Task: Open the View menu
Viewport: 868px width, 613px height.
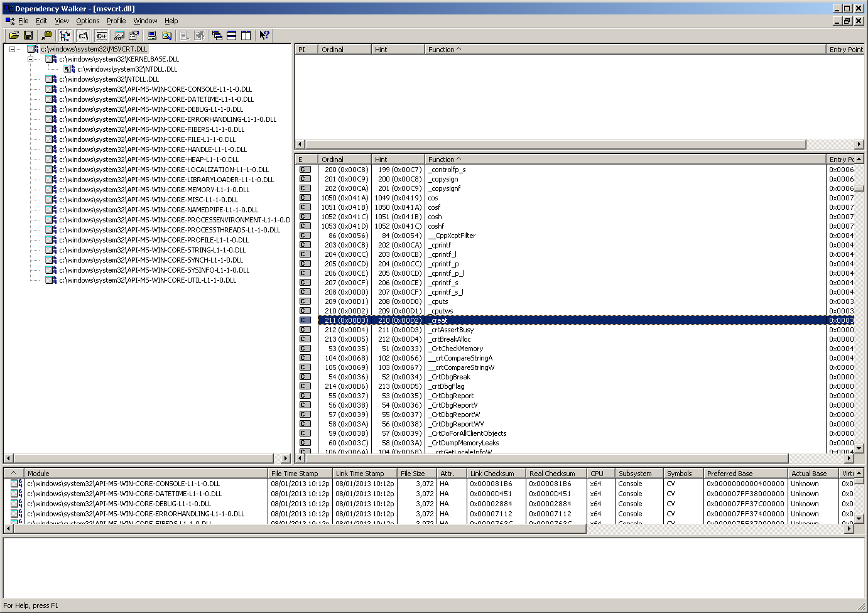Action: [62, 21]
